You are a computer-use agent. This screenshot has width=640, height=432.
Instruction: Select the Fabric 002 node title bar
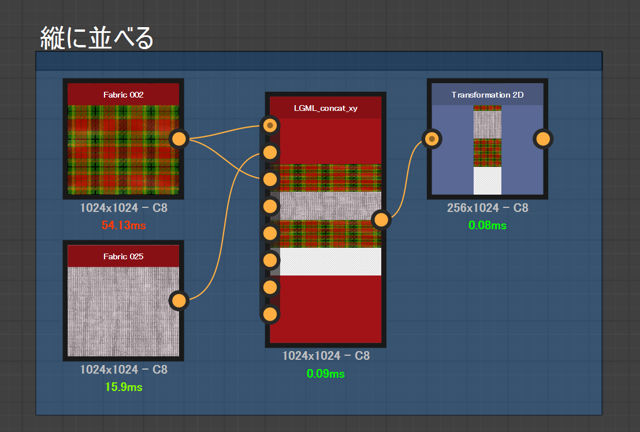123,94
